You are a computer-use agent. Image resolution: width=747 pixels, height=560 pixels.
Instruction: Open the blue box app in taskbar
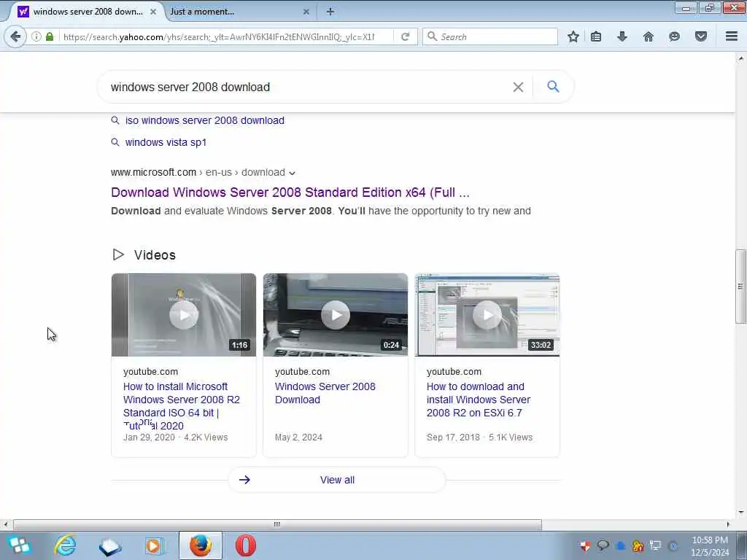(110, 546)
